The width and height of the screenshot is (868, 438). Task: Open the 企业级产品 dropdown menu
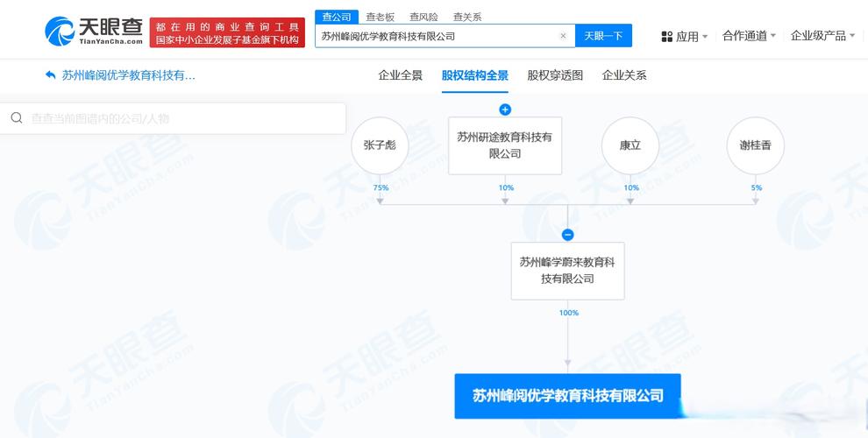click(822, 36)
